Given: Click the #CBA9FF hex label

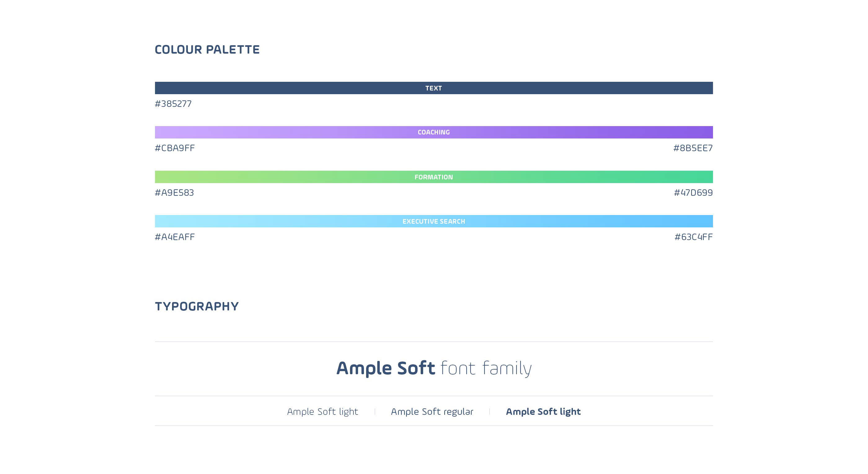Looking at the screenshot, I should [x=175, y=148].
